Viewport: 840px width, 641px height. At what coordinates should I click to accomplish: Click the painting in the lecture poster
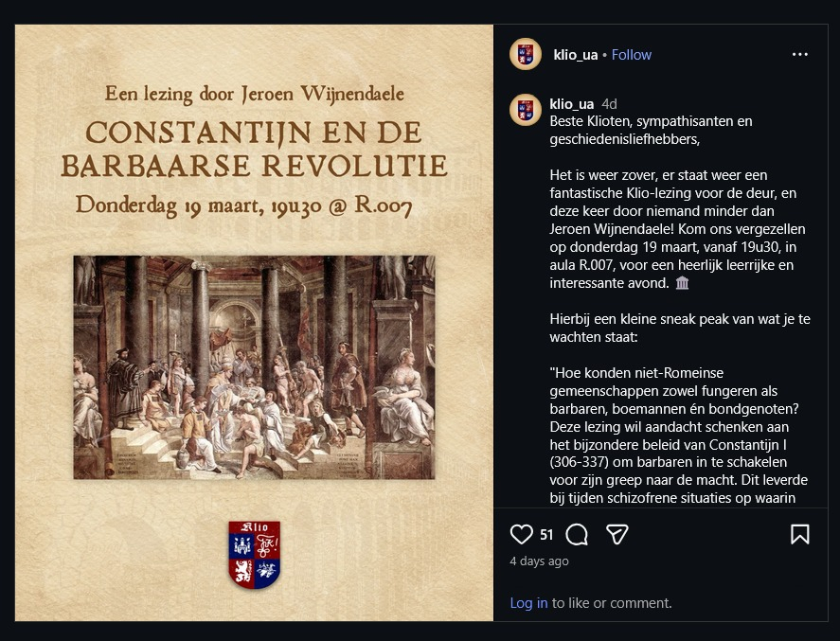[254, 366]
